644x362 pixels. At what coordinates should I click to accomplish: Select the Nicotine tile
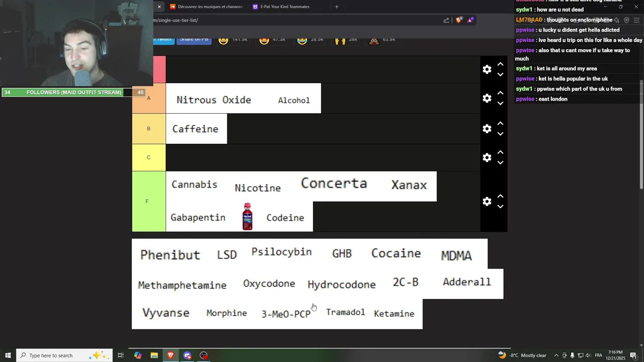pyautogui.click(x=258, y=187)
